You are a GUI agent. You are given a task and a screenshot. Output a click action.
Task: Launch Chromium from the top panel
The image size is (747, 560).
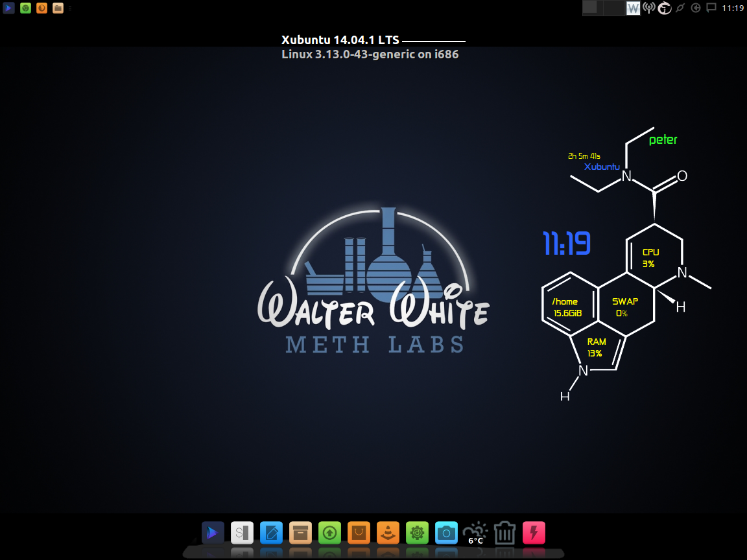coord(25,8)
